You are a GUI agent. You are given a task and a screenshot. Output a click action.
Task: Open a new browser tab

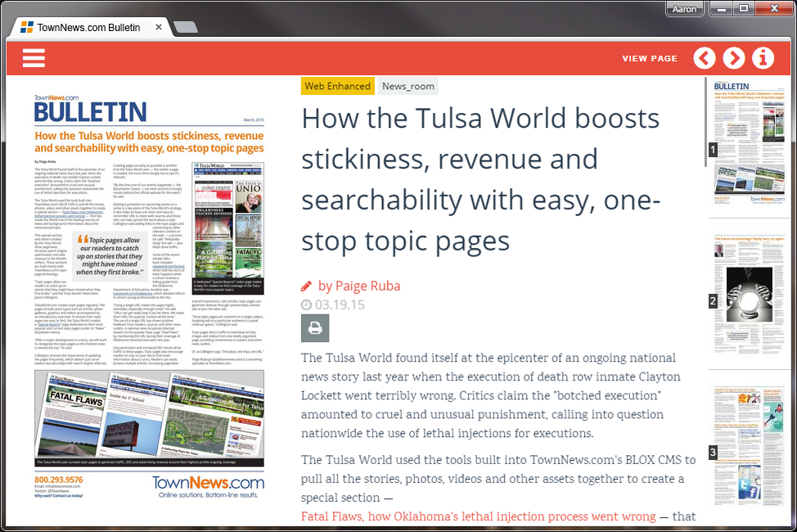pyautogui.click(x=186, y=27)
